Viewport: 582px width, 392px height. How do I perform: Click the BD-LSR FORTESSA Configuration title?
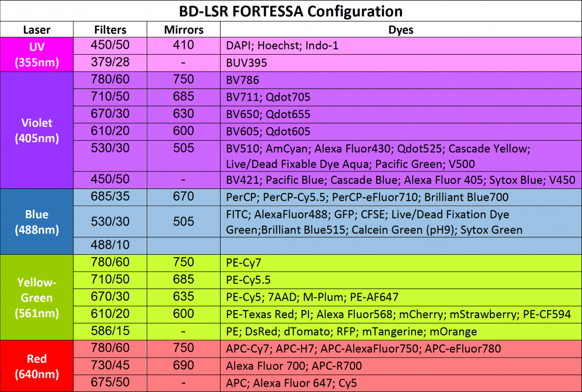click(290, 11)
